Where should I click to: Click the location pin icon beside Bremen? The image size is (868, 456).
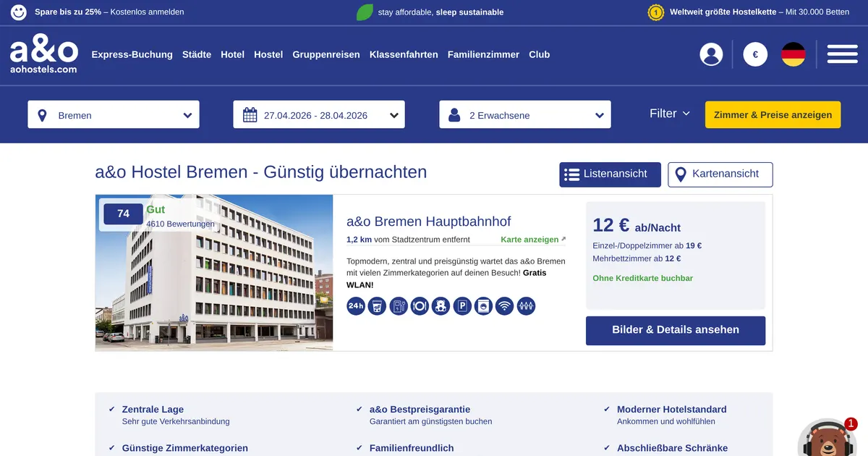tap(42, 115)
